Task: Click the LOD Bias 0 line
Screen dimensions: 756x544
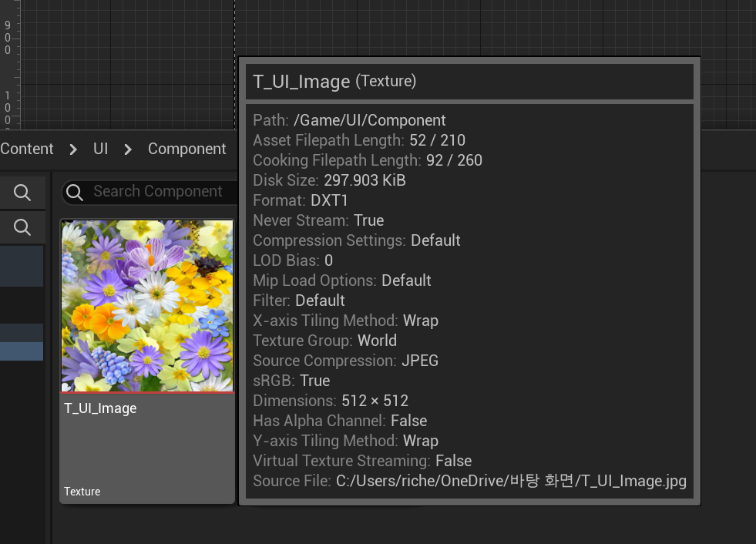Action: pyautogui.click(x=293, y=260)
